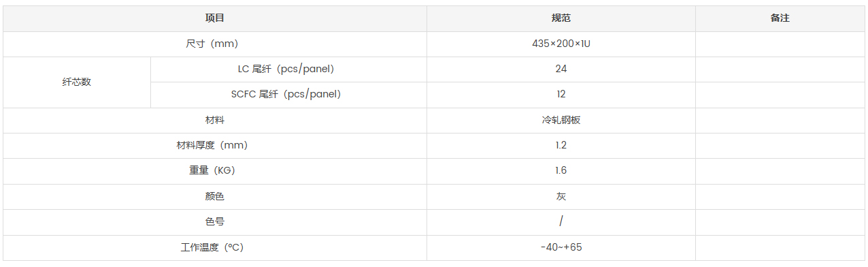
Task: Click the value 24 for LC 尾纤
Action: (561, 69)
